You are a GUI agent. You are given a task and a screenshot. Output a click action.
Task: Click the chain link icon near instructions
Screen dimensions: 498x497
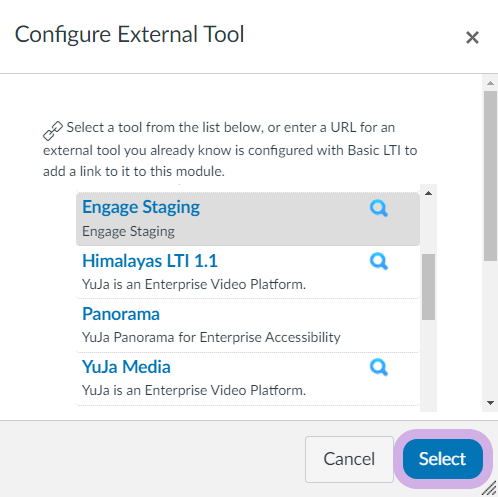[x=53, y=131]
